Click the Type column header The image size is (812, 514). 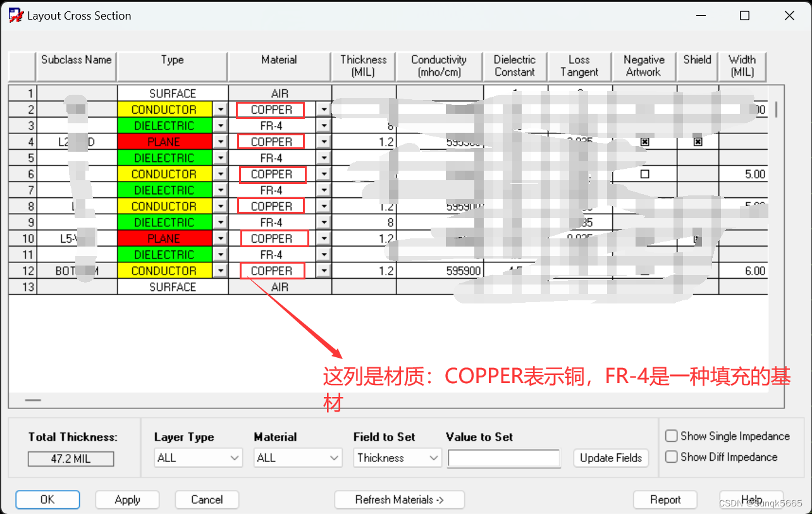point(172,66)
